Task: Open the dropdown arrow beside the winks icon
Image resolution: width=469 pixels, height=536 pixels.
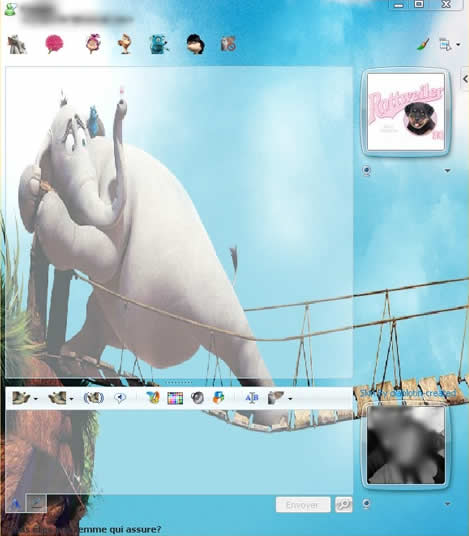Action: coord(71,399)
